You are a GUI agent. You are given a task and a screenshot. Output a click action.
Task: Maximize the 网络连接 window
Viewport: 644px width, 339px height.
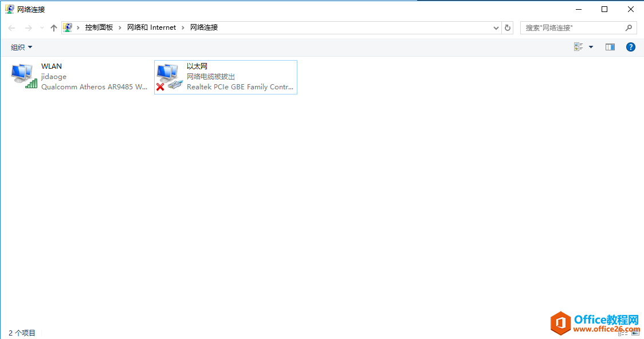coord(604,9)
